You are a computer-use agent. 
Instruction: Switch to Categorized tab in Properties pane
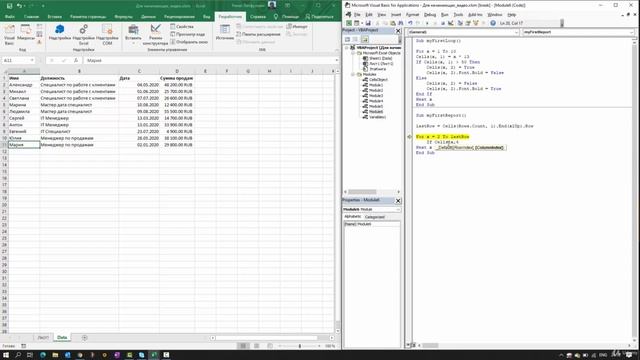374,217
